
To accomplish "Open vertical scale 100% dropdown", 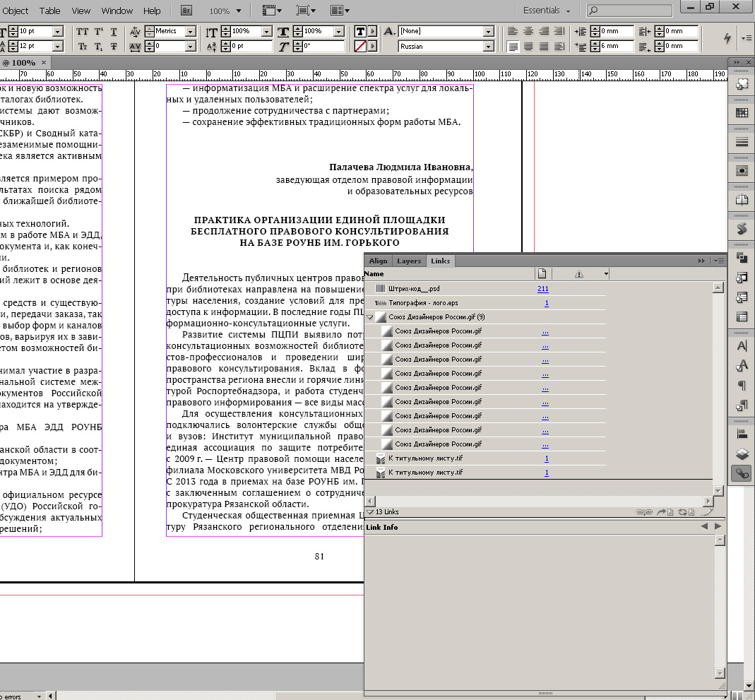I will coord(267,31).
